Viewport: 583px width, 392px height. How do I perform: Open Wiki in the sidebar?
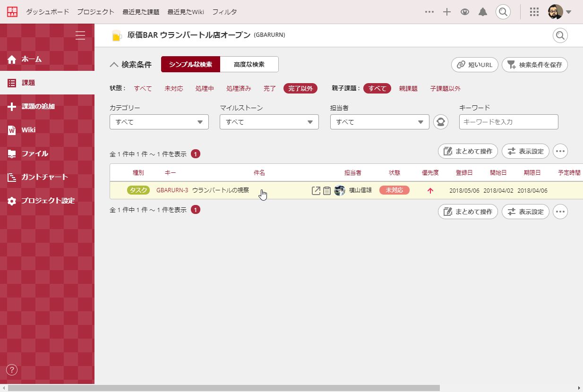click(x=47, y=130)
